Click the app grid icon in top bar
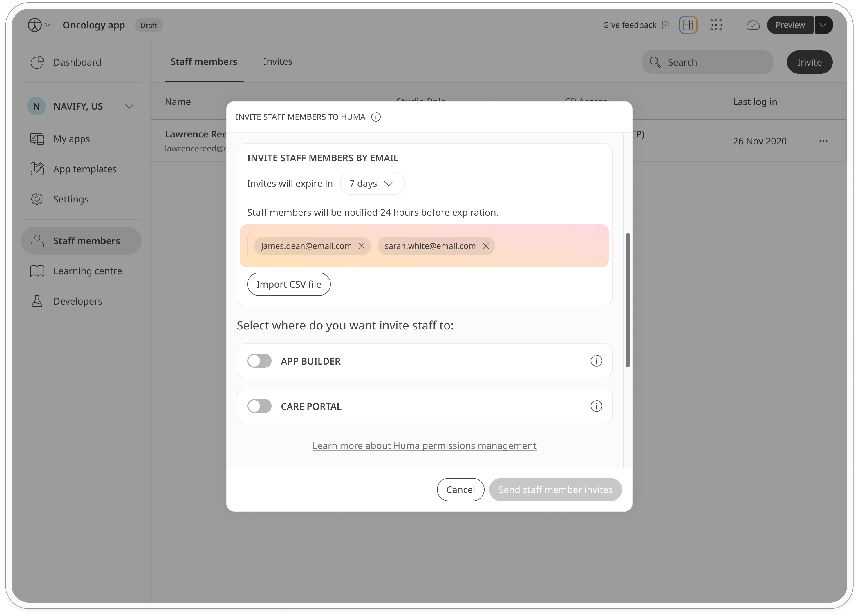 [716, 25]
